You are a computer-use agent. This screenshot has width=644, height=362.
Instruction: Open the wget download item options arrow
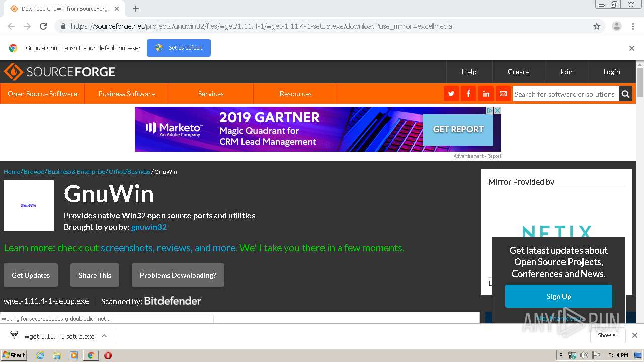coord(104,336)
